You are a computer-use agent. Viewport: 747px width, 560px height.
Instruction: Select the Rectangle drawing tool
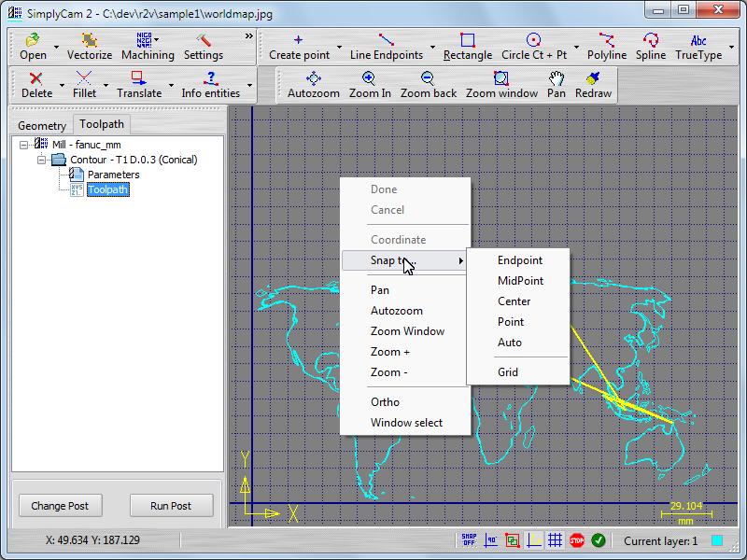coord(468,46)
